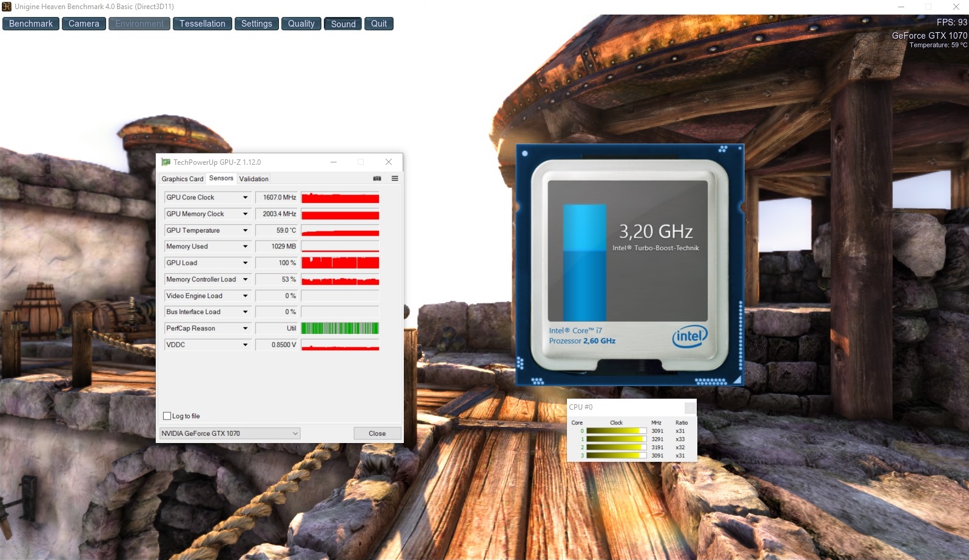969x560 pixels.
Task: Click the Memory Controller Load graph
Action: 340,279
